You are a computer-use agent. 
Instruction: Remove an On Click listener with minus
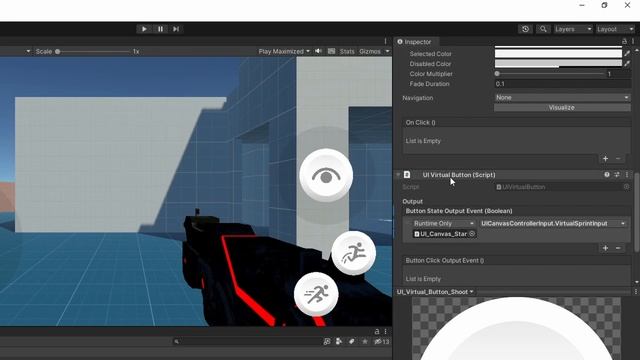(618, 158)
